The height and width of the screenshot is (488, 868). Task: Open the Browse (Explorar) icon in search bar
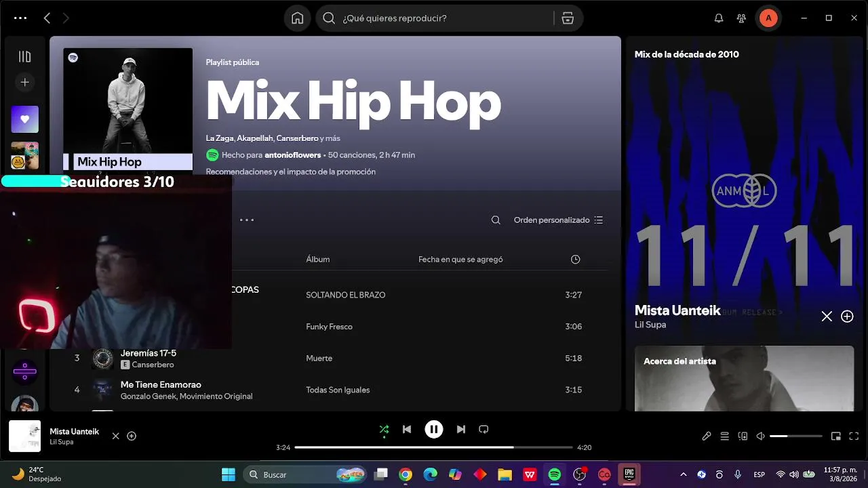point(568,18)
